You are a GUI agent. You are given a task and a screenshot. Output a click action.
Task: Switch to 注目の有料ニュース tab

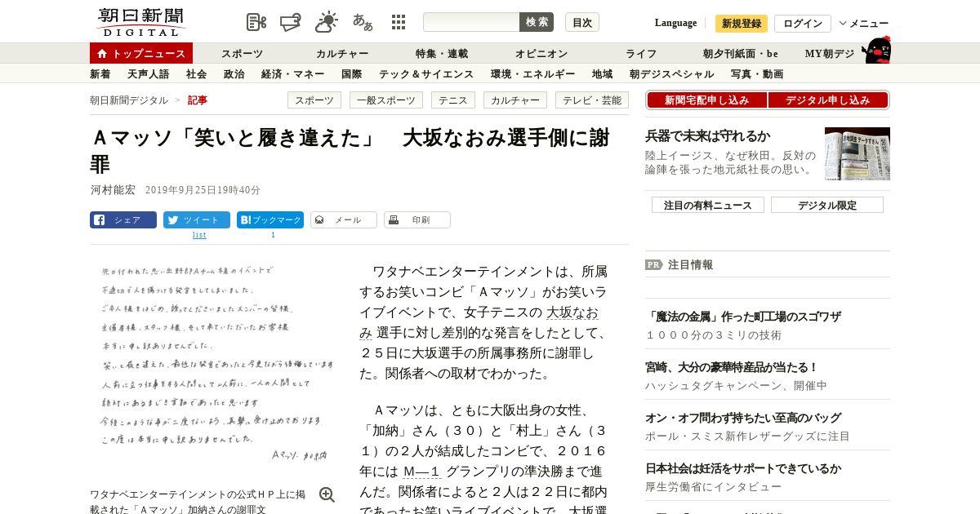click(x=708, y=205)
